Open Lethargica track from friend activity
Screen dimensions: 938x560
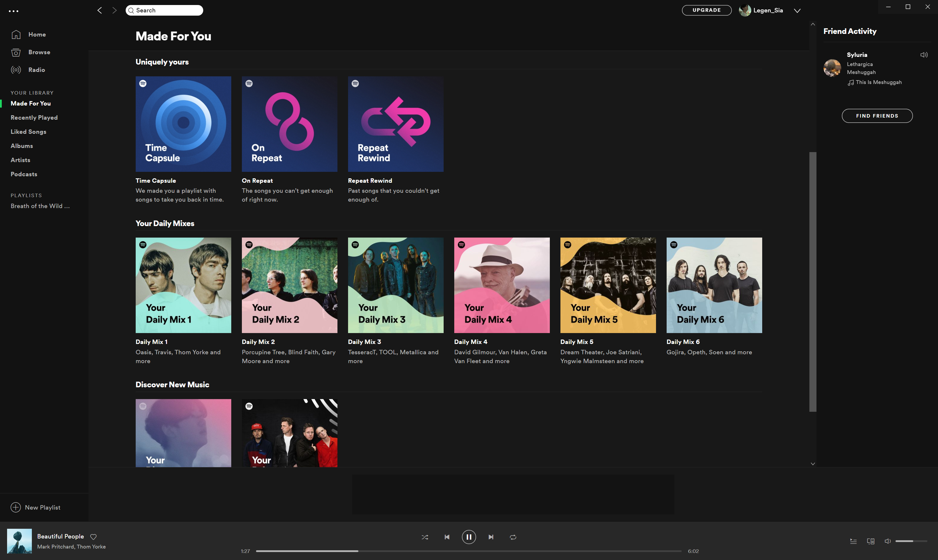click(x=860, y=64)
